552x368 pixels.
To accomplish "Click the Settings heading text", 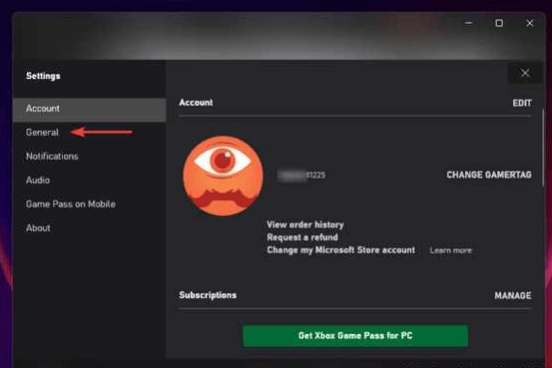I will tap(43, 76).
